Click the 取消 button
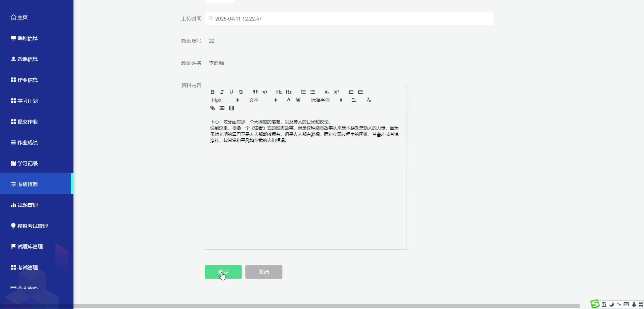 (263, 272)
